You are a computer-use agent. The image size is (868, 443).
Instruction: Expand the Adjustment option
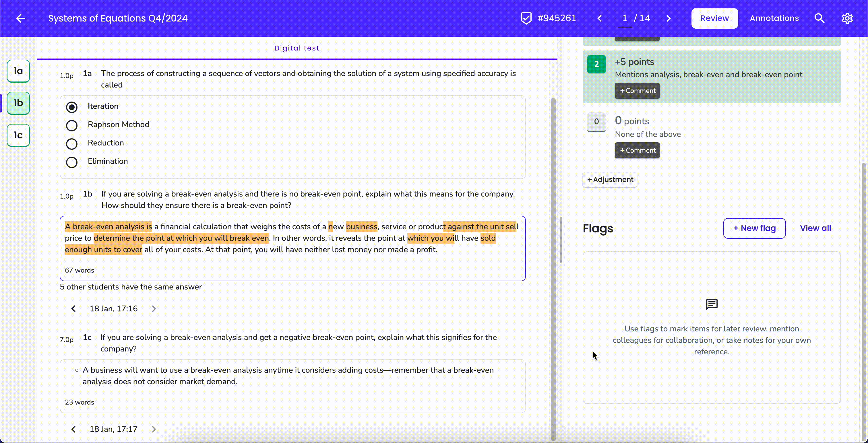click(x=610, y=180)
